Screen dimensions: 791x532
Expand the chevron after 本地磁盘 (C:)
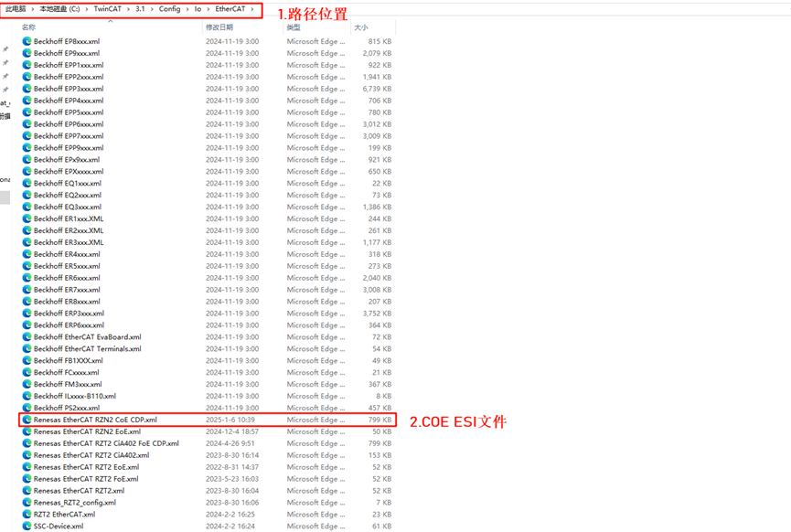[87, 9]
